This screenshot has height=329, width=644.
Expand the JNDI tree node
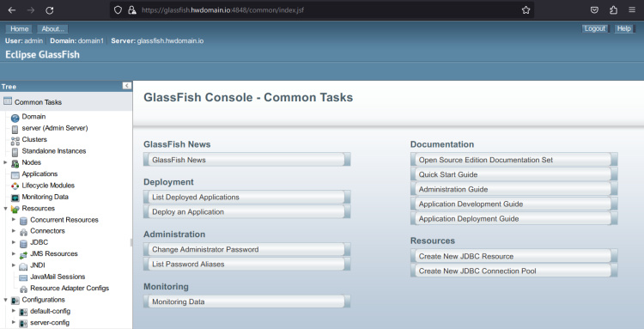tap(14, 265)
